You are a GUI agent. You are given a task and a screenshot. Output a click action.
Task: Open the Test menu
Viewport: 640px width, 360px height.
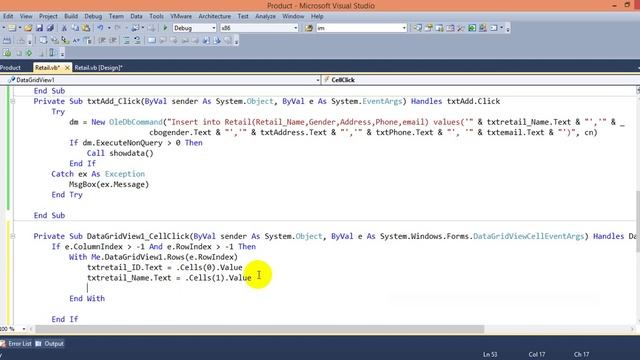point(243,16)
